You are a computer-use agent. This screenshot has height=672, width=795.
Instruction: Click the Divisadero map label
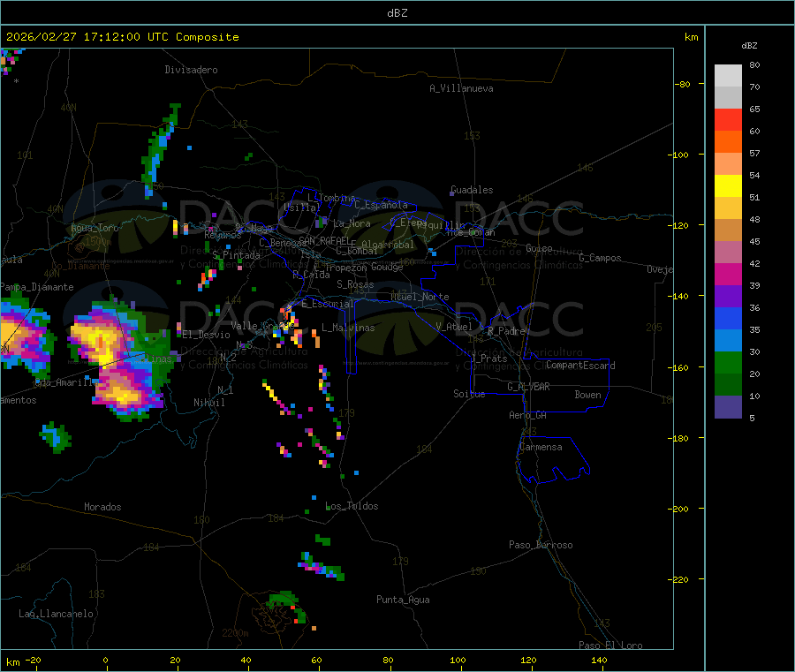(x=191, y=70)
